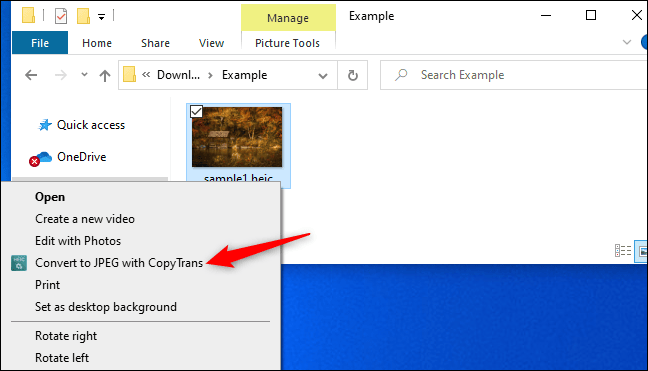This screenshot has height=371, width=648.
Task: Go back with the Back arrow
Action: coord(31,75)
